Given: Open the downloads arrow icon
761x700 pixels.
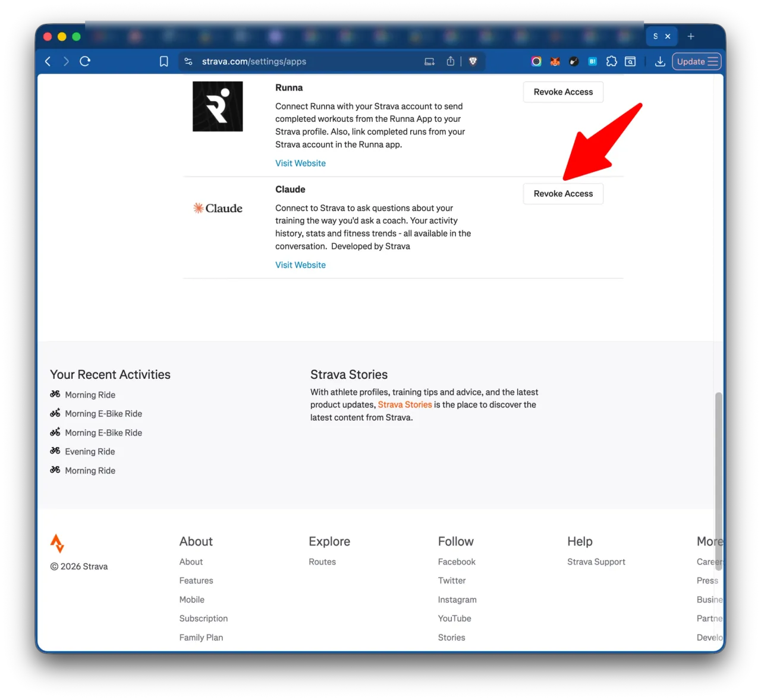Looking at the screenshot, I should coord(660,61).
